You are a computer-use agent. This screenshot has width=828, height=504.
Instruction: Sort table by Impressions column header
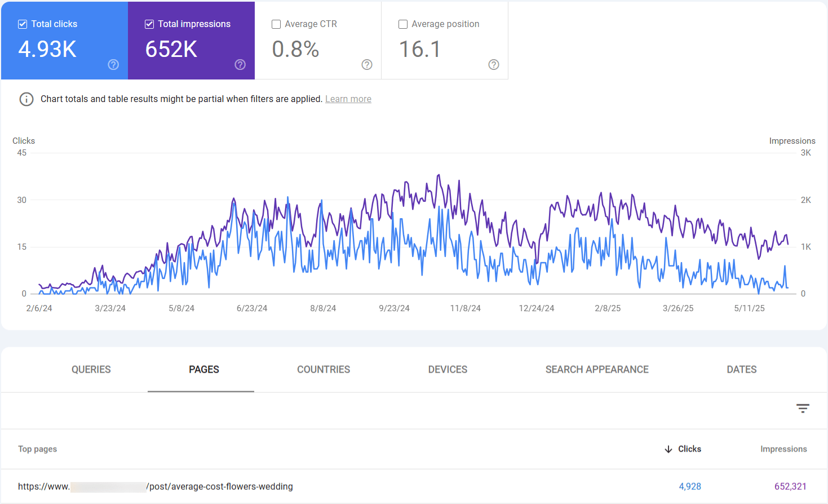(x=783, y=449)
